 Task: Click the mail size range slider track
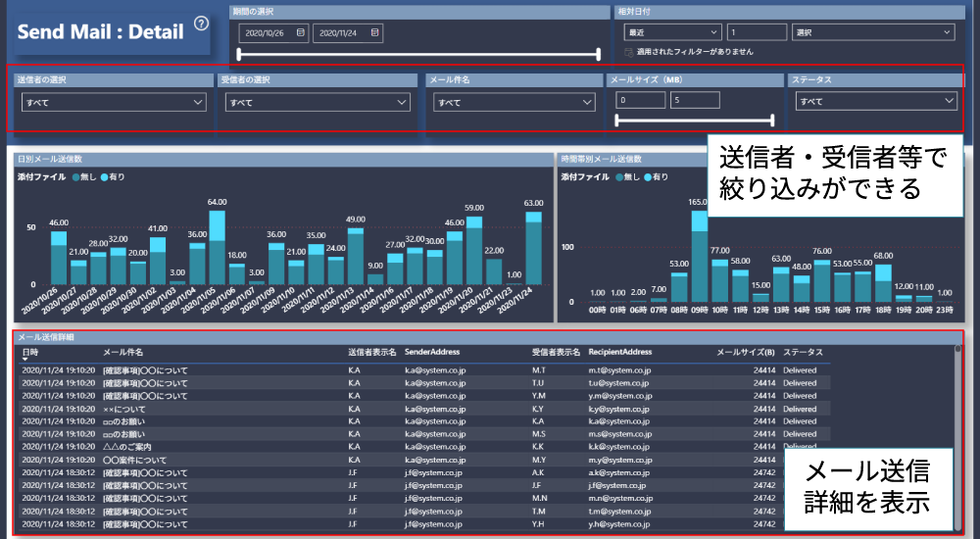coord(694,121)
